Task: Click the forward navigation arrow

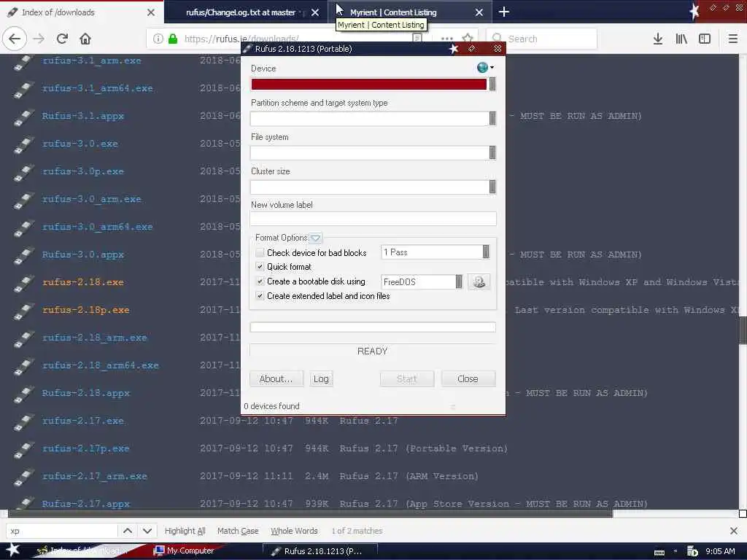Action: 39,39
